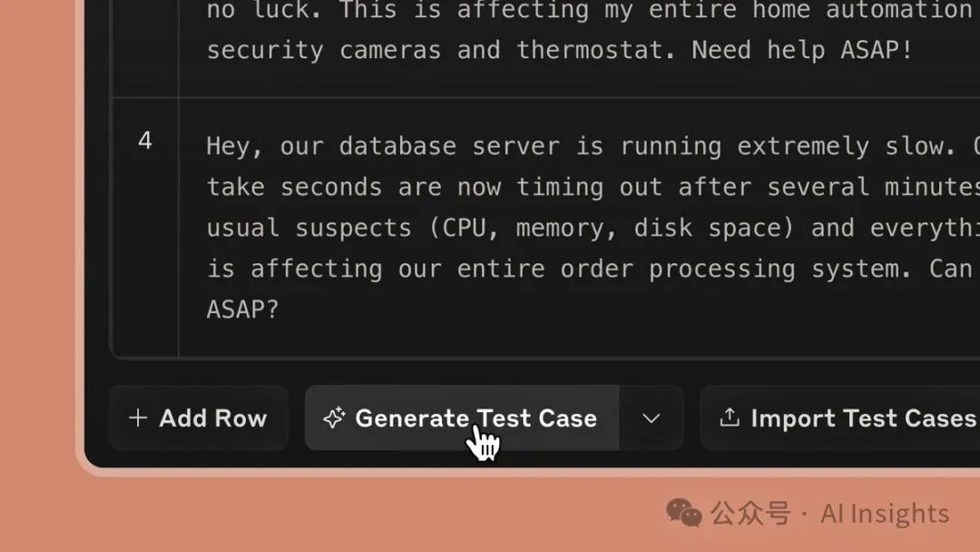This screenshot has width=980, height=552.
Task: Click the plus icon in Add Row
Action: tap(138, 418)
